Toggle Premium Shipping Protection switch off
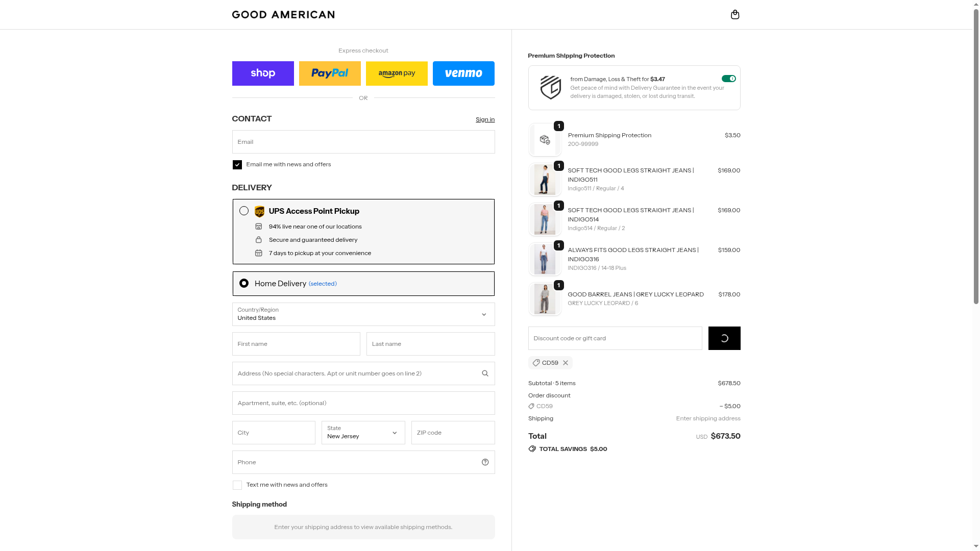 tap(728, 79)
